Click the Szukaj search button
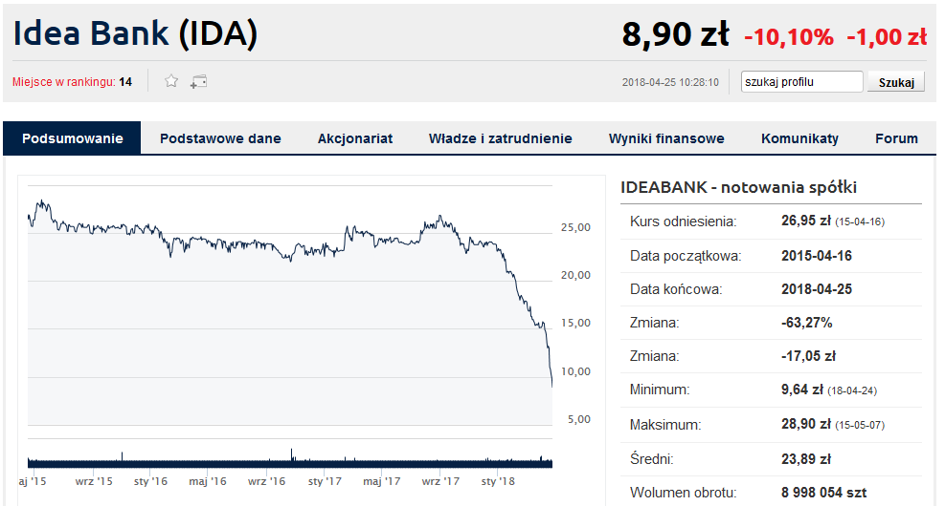 click(896, 82)
